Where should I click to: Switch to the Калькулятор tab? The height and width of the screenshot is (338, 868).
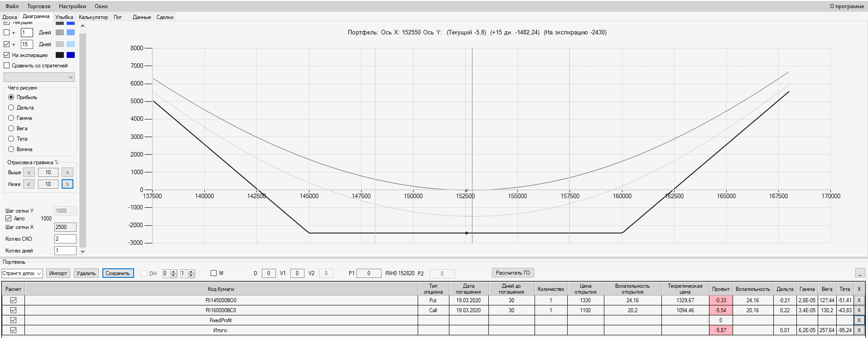(x=93, y=17)
